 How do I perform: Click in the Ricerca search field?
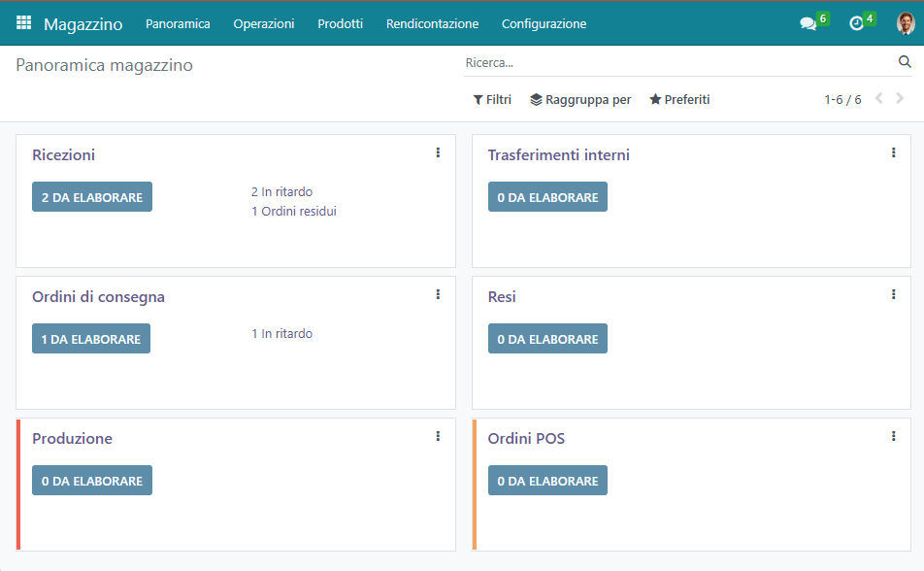pyautogui.click(x=679, y=63)
